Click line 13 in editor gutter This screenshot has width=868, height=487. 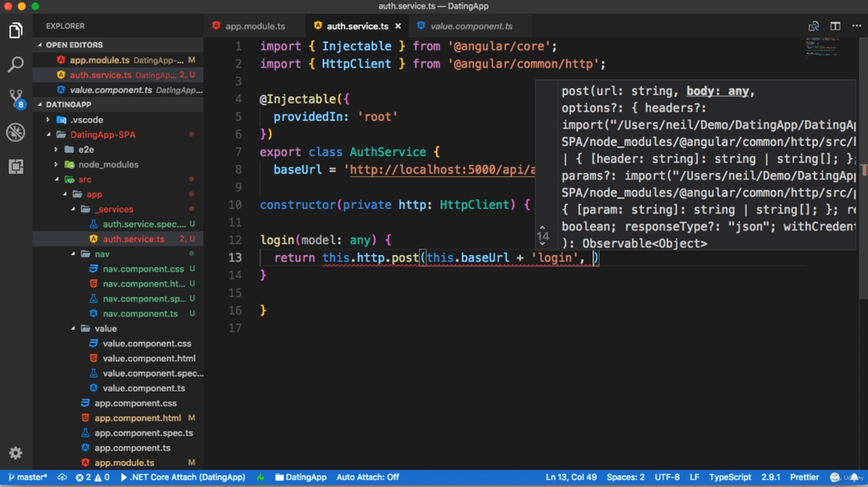coord(235,257)
